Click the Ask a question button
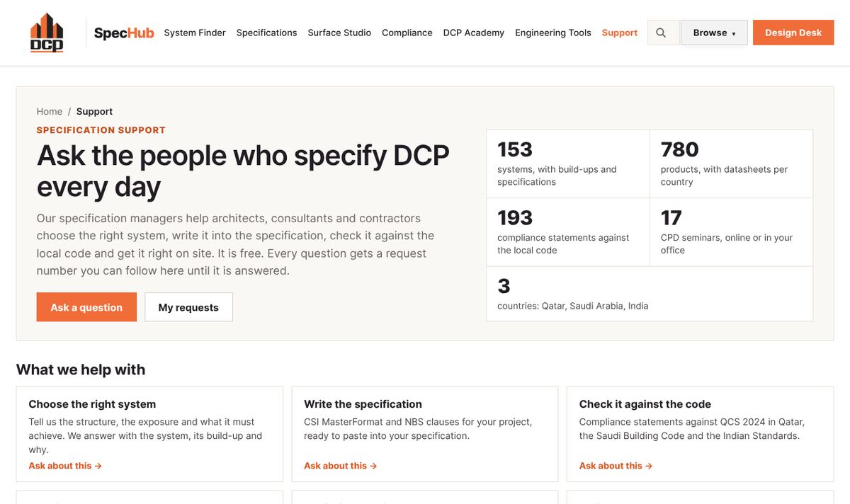The width and height of the screenshot is (850, 504). pos(86,307)
